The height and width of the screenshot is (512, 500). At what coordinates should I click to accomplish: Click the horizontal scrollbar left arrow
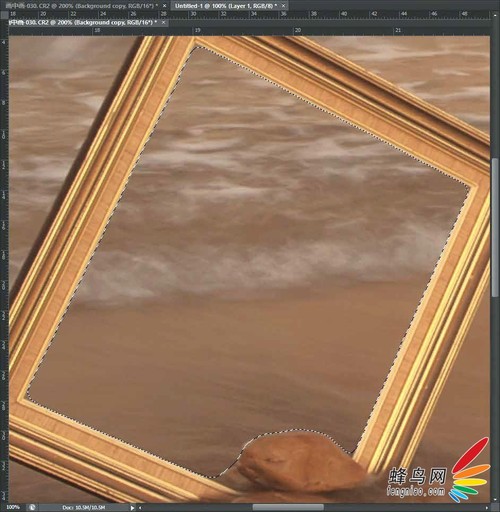click(x=140, y=508)
